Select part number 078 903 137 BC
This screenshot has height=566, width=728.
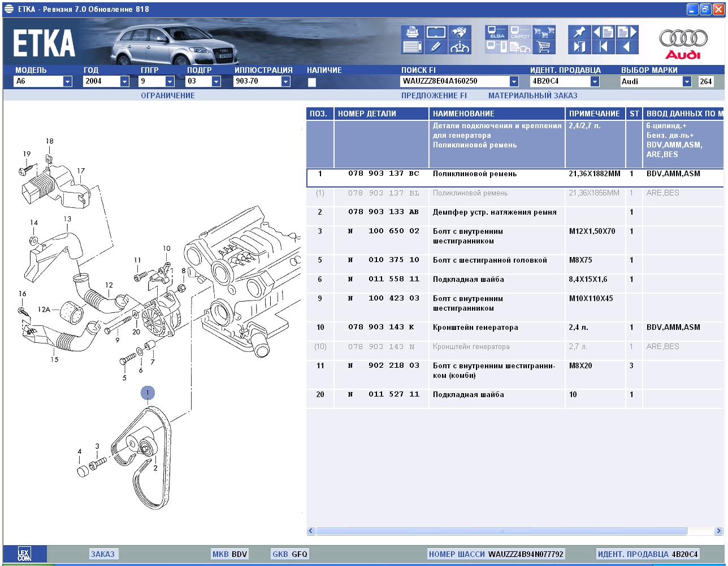click(384, 174)
